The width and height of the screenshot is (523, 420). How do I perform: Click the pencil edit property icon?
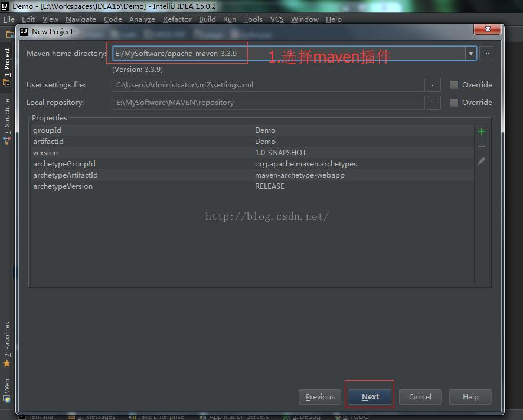pyautogui.click(x=481, y=161)
